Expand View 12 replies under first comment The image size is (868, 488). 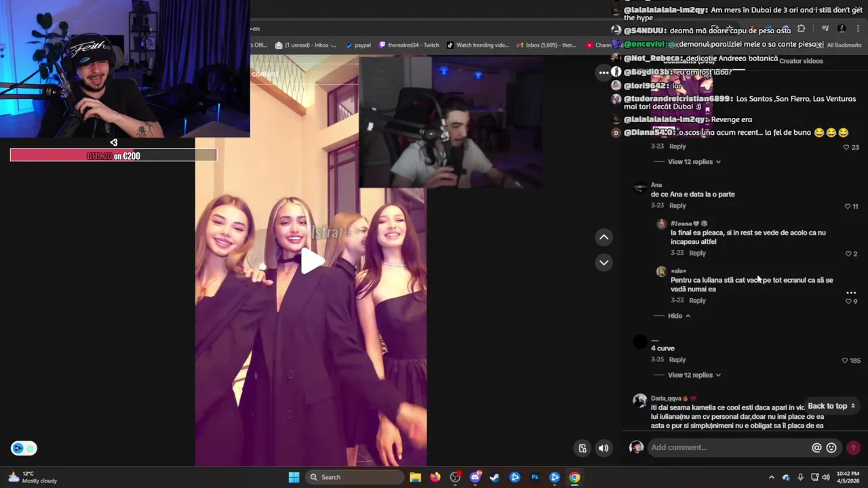click(694, 161)
